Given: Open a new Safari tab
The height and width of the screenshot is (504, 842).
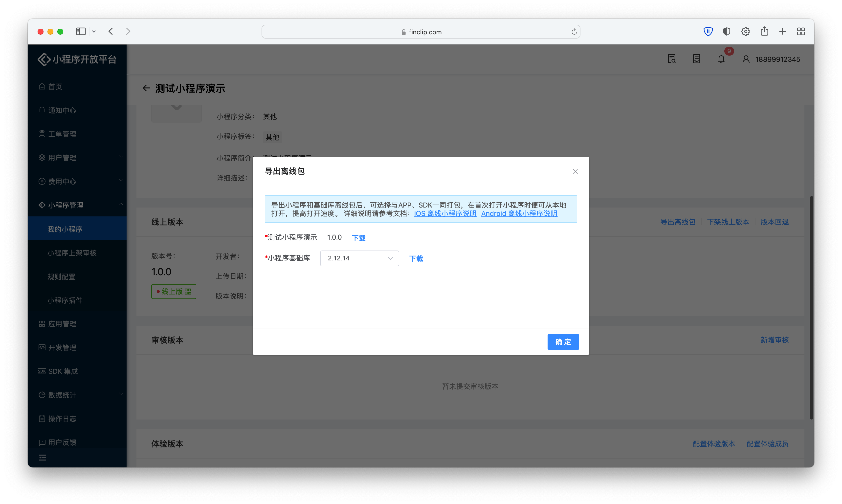Looking at the screenshot, I should tap(782, 32).
